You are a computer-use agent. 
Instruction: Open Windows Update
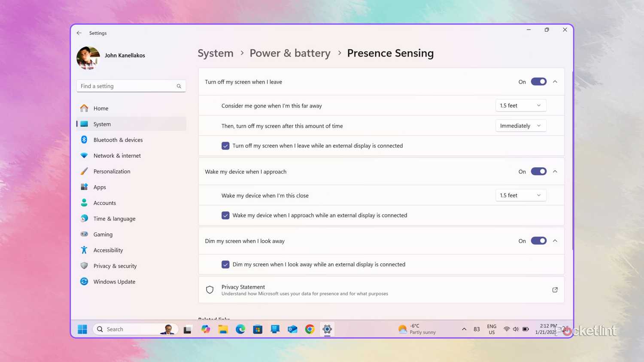pyautogui.click(x=114, y=281)
